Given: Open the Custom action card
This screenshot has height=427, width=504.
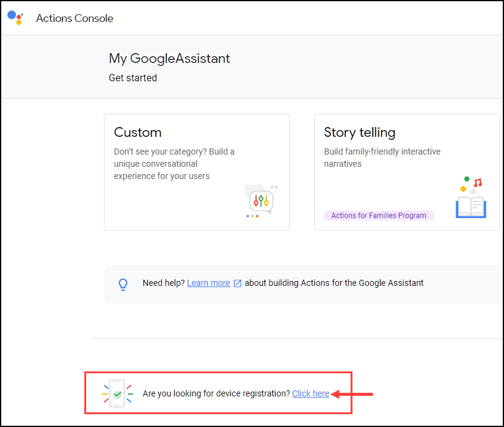Looking at the screenshot, I should [x=197, y=172].
